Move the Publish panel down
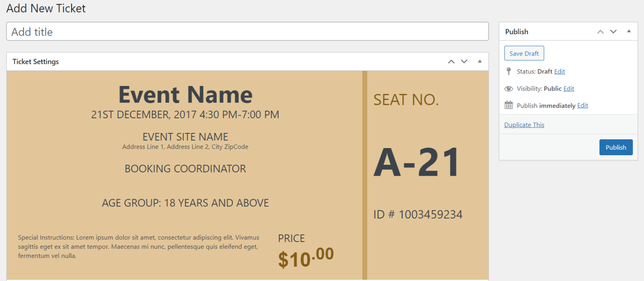Image resolution: width=644 pixels, height=281 pixels. pos(613,31)
